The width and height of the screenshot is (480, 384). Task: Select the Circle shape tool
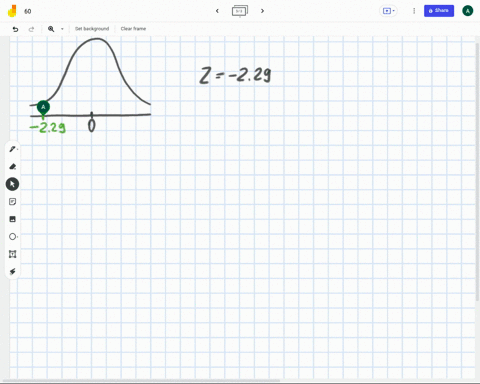click(x=13, y=237)
